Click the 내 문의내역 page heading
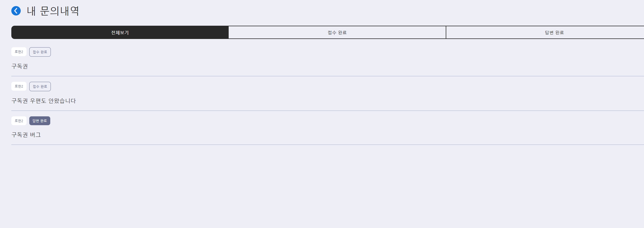The height and width of the screenshot is (228, 644). pos(53,11)
